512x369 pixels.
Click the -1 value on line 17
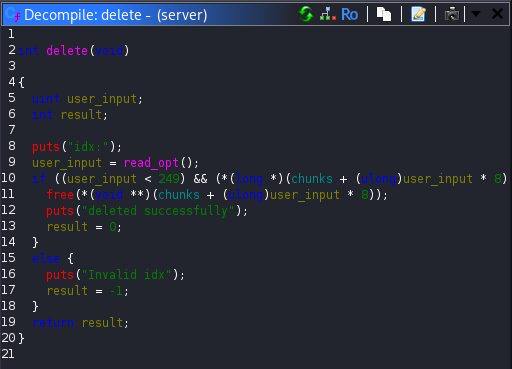tap(116, 291)
